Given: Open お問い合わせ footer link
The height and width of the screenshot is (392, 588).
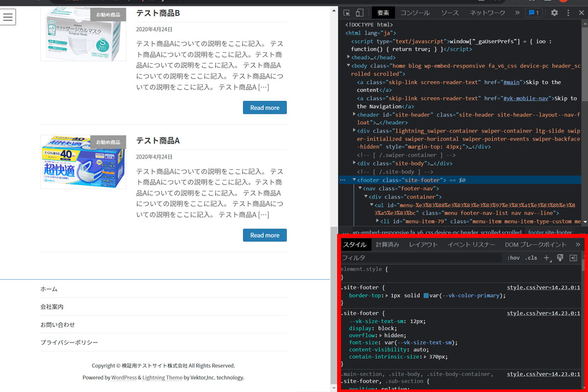Looking at the screenshot, I should tap(58, 324).
